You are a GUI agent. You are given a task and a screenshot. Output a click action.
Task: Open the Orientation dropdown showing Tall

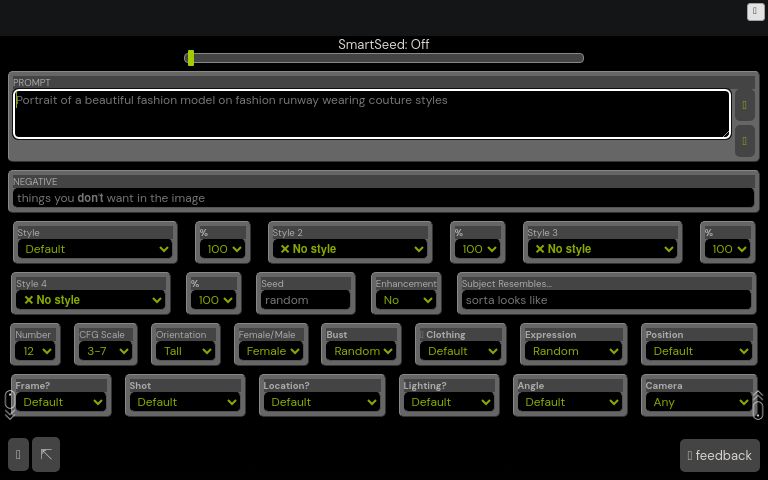pos(185,351)
